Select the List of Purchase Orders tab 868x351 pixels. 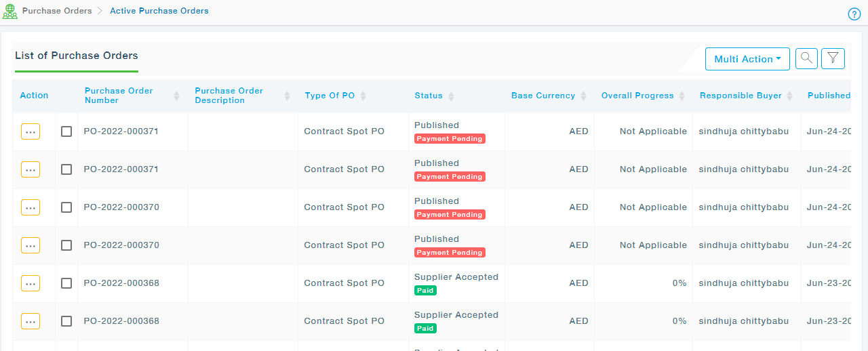[77, 56]
